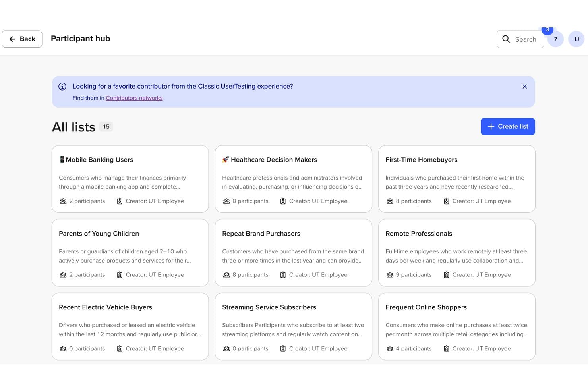Viewport: 588px width, 392px height.
Task: Click "4 participants" on Frequent Online Shoppers card
Action: click(414, 348)
